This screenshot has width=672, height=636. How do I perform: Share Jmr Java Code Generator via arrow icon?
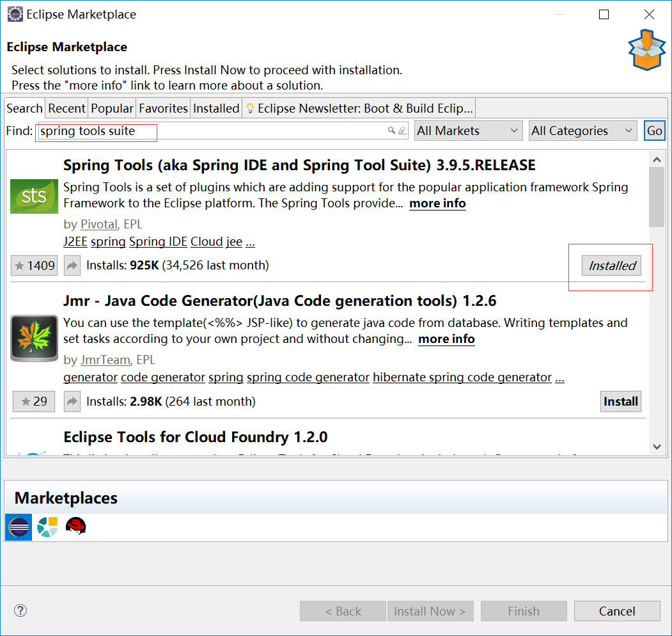pos(72,401)
